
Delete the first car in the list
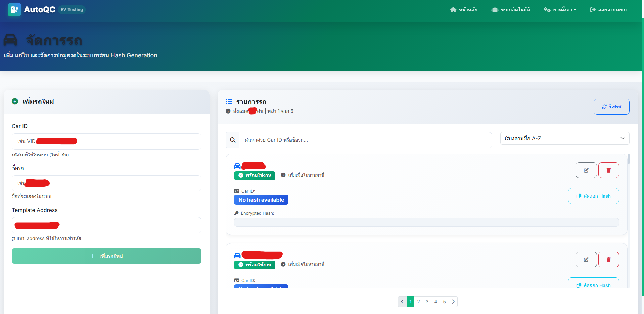[x=609, y=170]
